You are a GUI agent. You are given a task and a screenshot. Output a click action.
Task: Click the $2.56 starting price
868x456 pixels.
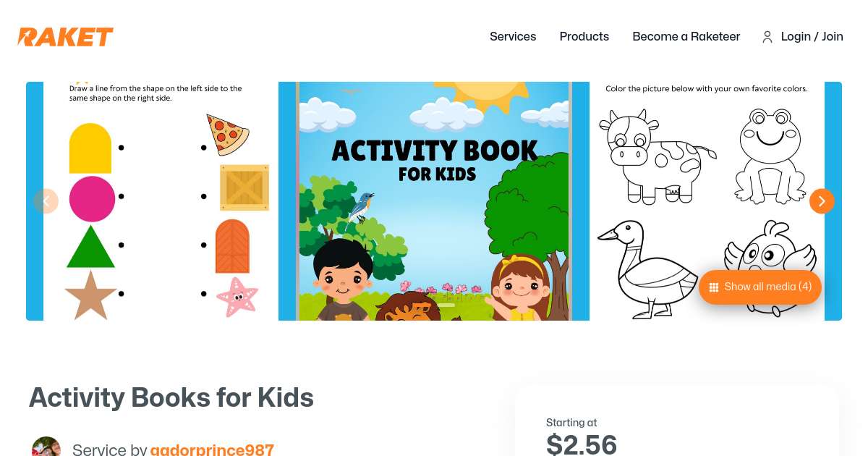coord(582,444)
